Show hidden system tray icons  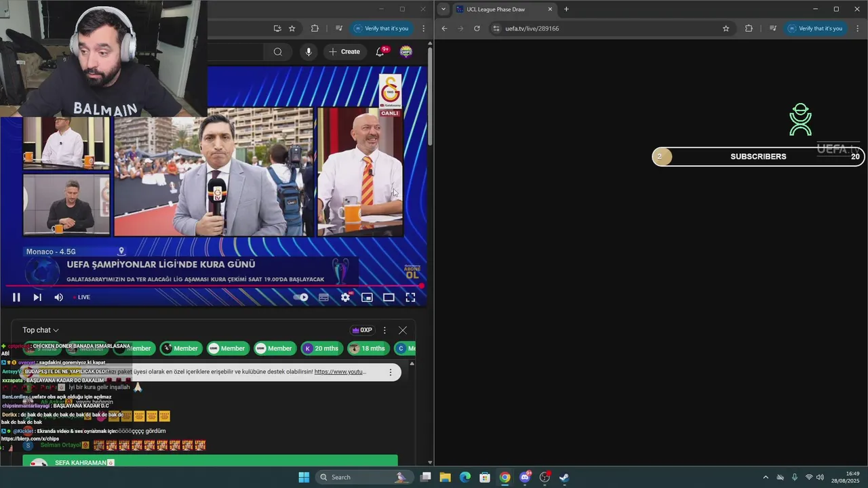[x=766, y=477]
